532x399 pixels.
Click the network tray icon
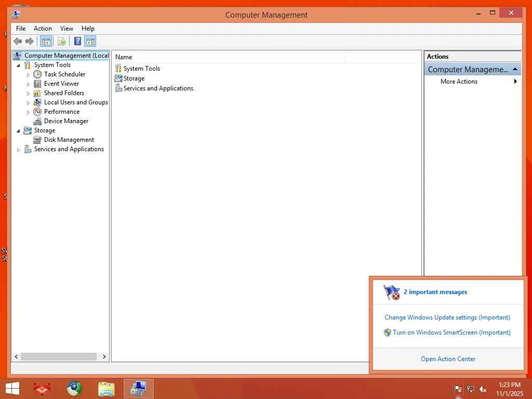471,389
